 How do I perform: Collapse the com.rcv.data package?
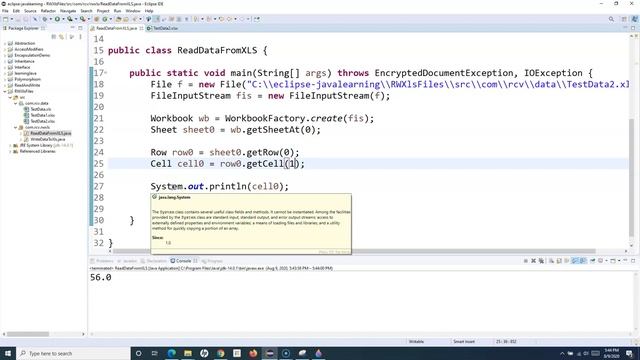(x=16, y=103)
